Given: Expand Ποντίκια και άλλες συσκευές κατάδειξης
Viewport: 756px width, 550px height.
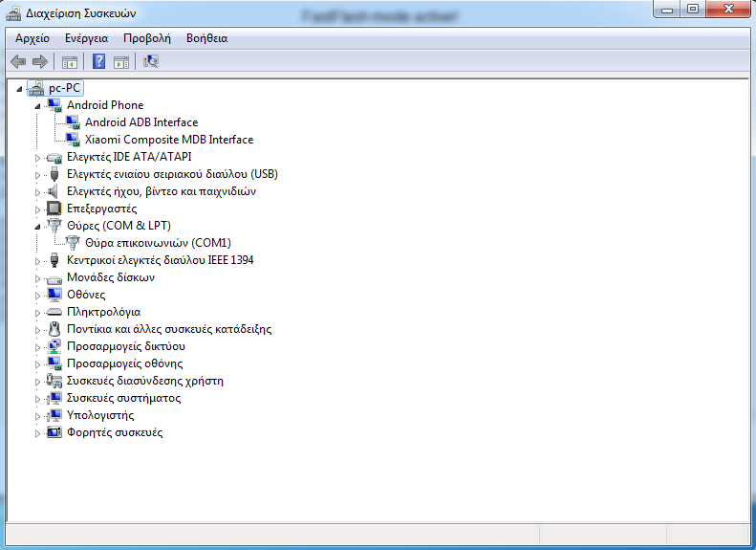Looking at the screenshot, I should [37, 330].
